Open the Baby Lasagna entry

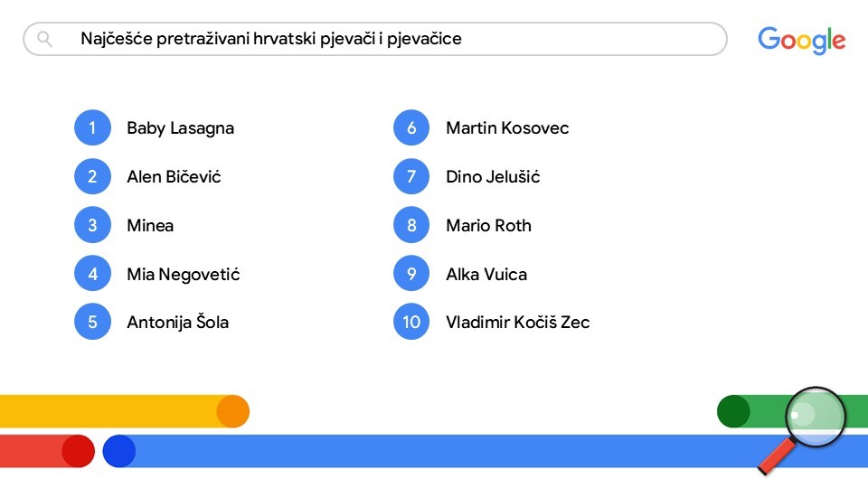181,128
